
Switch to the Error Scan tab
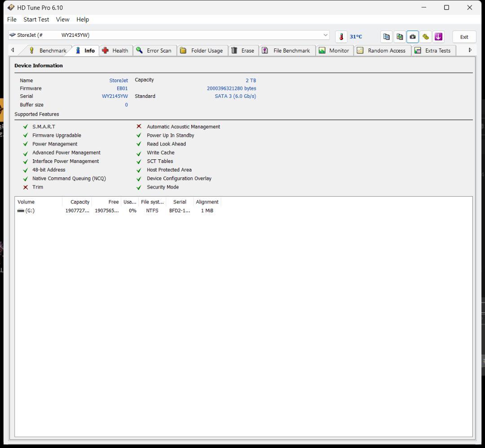pyautogui.click(x=154, y=50)
